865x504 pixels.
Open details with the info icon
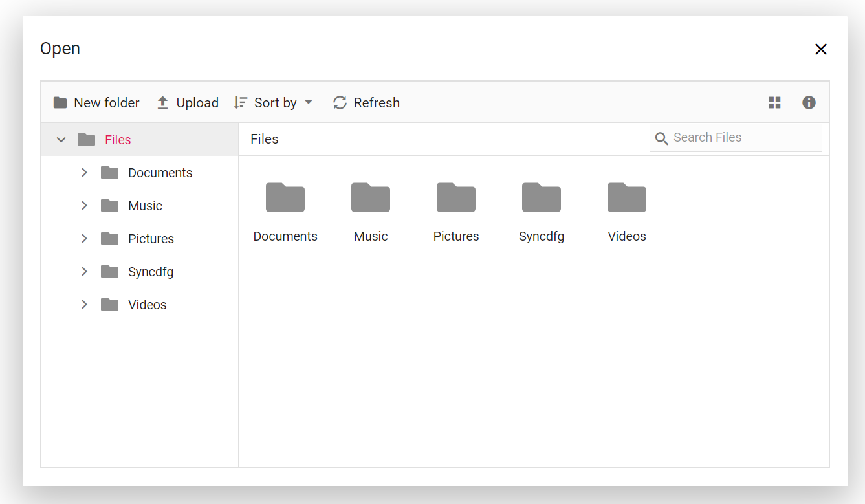click(809, 103)
